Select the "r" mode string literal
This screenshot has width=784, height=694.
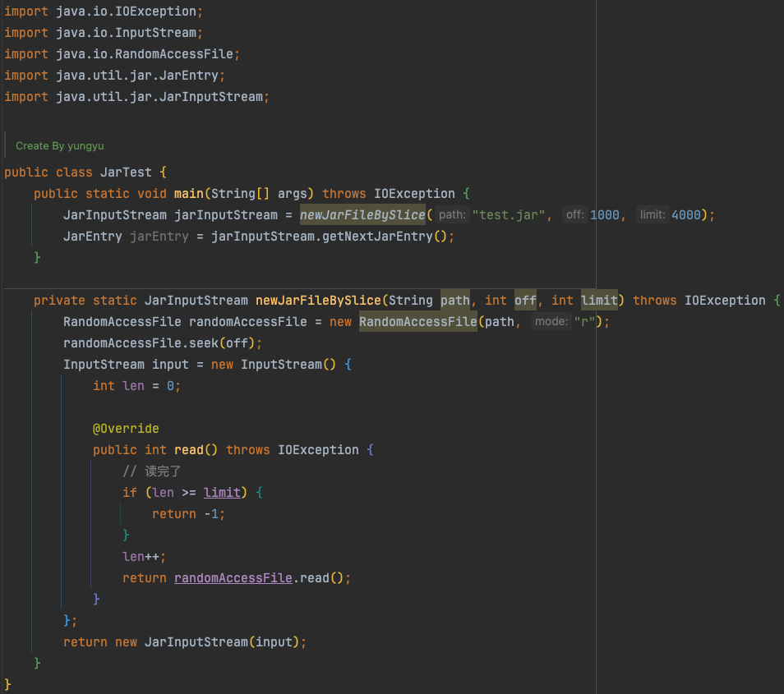pyautogui.click(x=584, y=322)
